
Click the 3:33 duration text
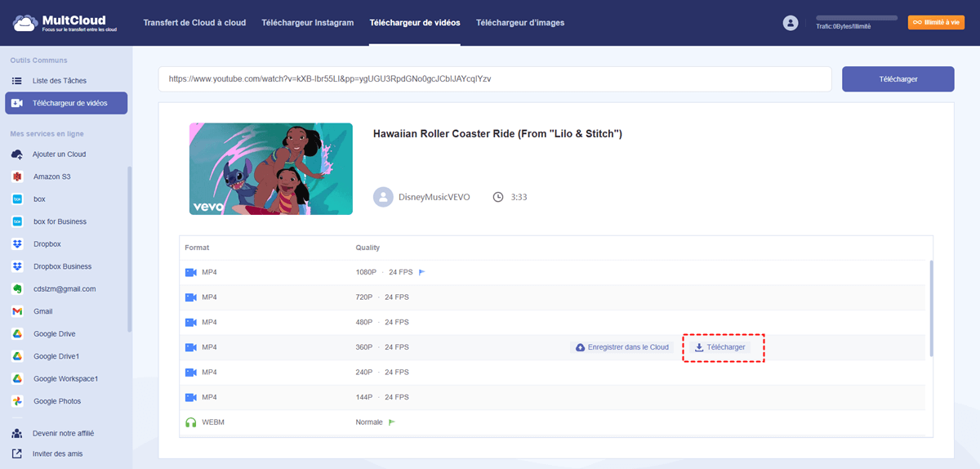pyautogui.click(x=519, y=198)
